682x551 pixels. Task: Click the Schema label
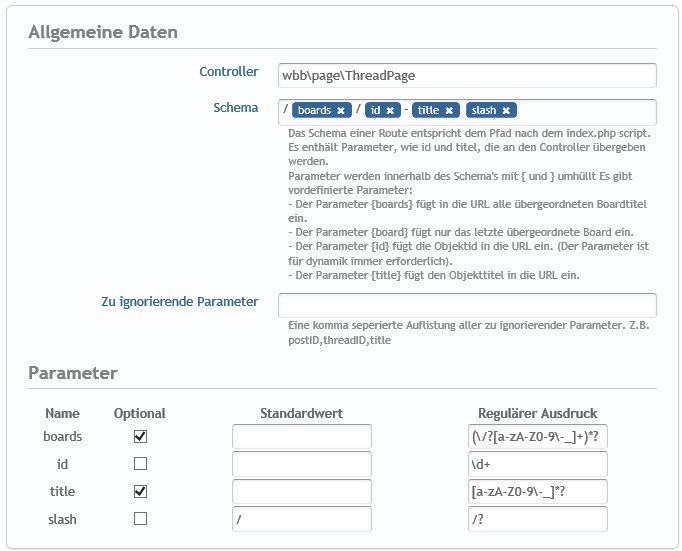pos(236,107)
